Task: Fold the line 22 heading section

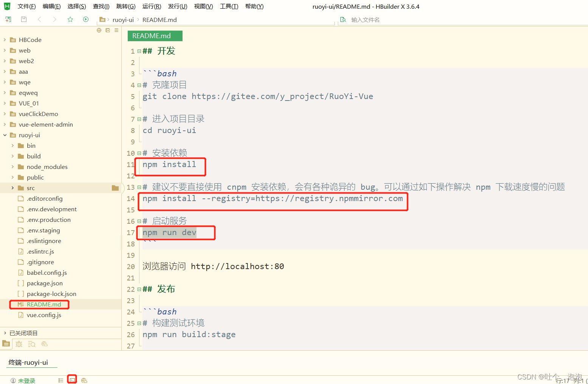Action: tap(139, 289)
